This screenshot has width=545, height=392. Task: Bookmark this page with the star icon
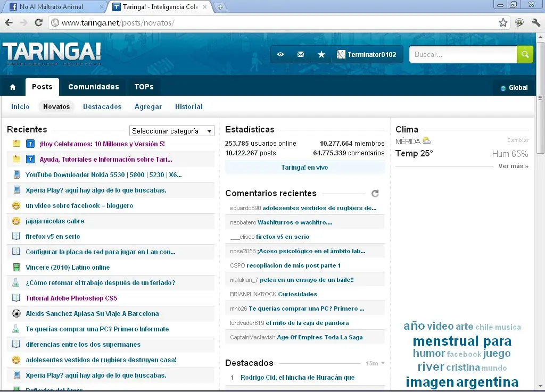coord(503,23)
